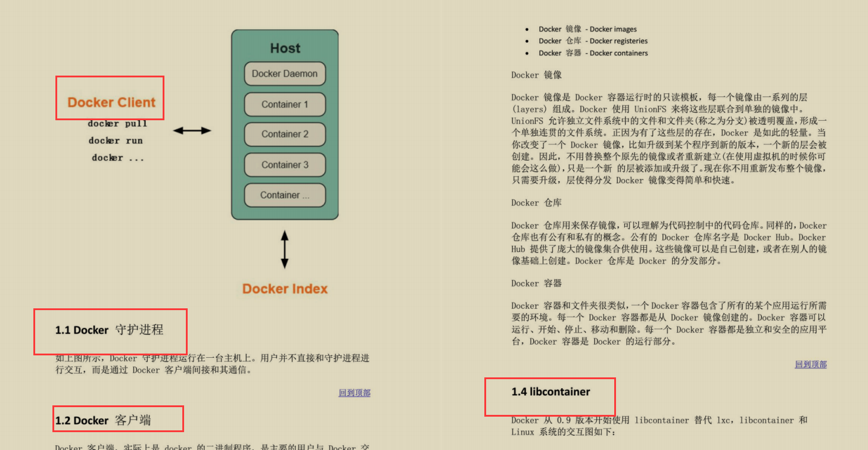The image size is (868, 450).
Task: Click the 回到顶部 link below section 1.1
Action: pyautogui.click(x=354, y=393)
